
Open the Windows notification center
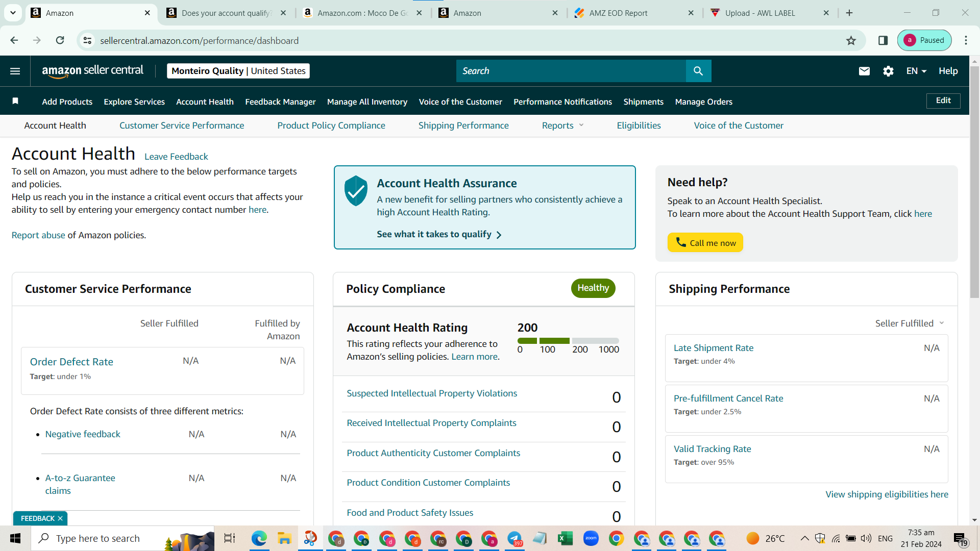[x=961, y=539]
